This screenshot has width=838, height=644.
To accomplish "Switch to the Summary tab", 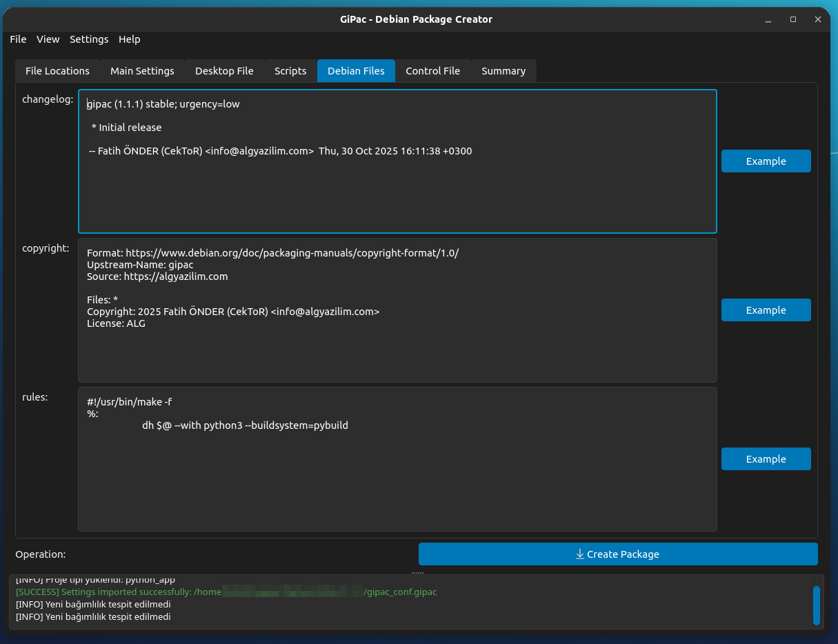I will (x=503, y=71).
